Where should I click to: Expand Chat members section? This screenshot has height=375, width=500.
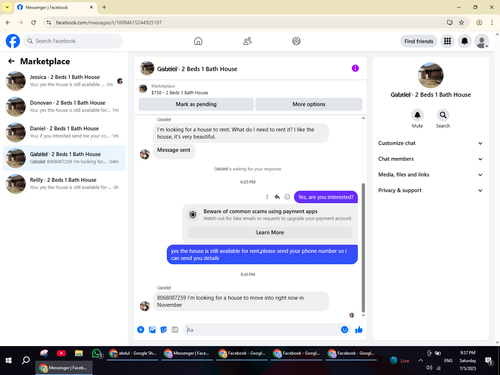point(430,159)
